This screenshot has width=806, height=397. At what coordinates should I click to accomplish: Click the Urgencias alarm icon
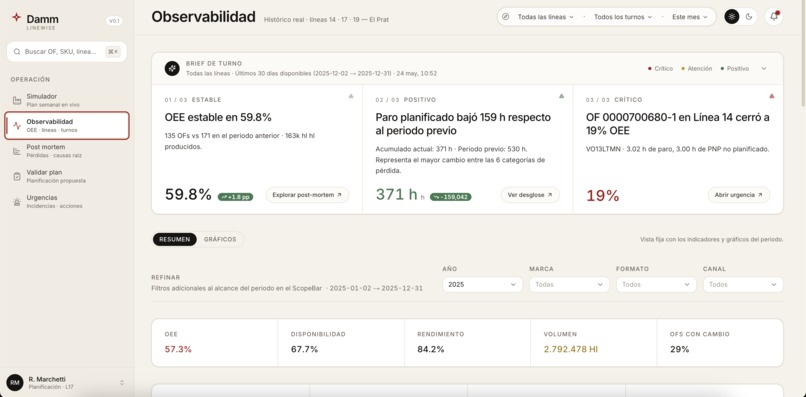17,202
